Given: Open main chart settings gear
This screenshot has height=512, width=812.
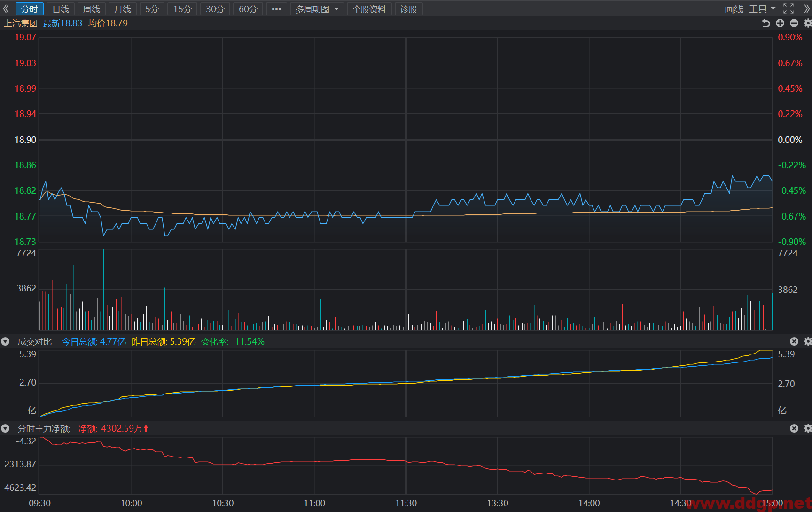Looking at the screenshot, I should (808, 23).
